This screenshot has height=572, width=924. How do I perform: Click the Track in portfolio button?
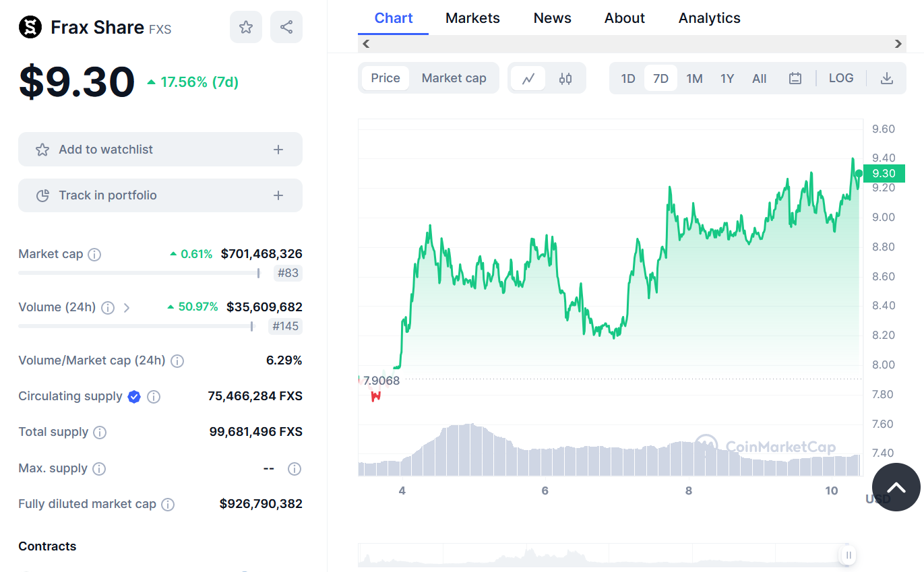[x=160, y=195]
